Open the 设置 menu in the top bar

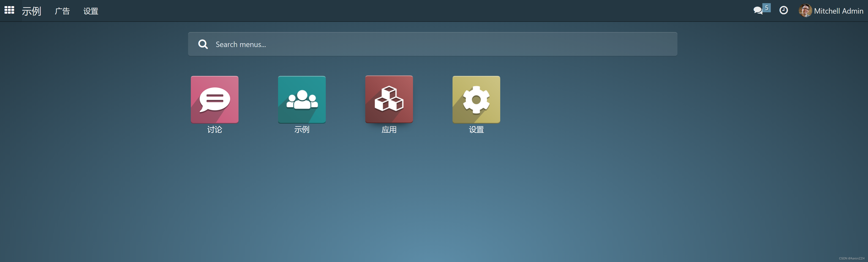point(90,11)
